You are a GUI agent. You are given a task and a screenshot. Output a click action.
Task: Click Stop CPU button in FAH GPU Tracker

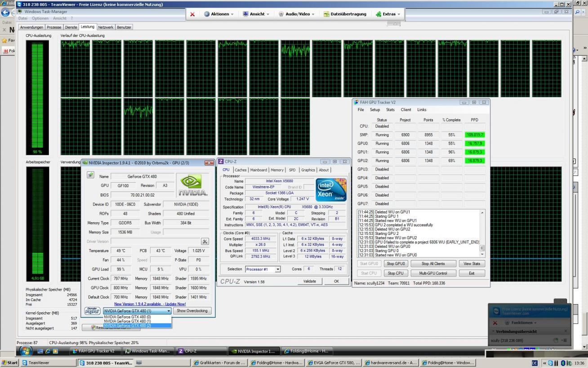click(x=396, y=273)
